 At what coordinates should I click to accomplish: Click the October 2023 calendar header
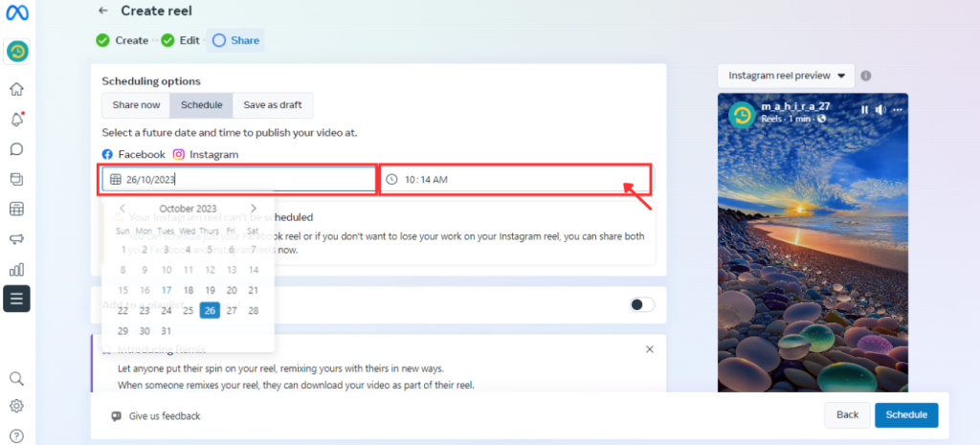tap(189, 208)
